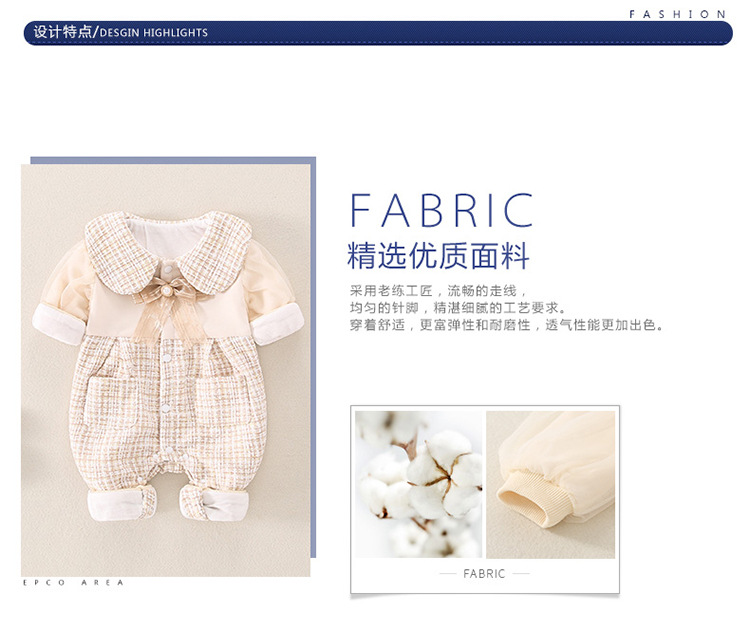This screenshot has width=750, height=631.
Task: Click the small FABRIC caption below thumbnails
Action: point(485,574)
